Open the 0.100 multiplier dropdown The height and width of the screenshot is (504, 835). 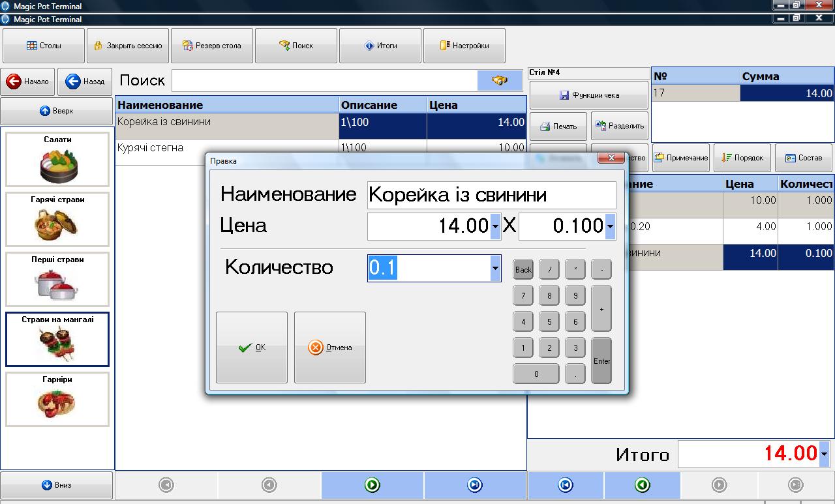click(x=610, y=226)
